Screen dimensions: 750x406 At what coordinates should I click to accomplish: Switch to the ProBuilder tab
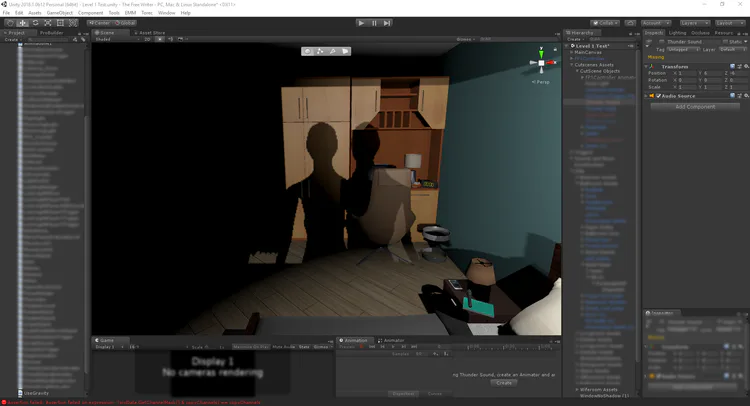(x=51, y=33)
